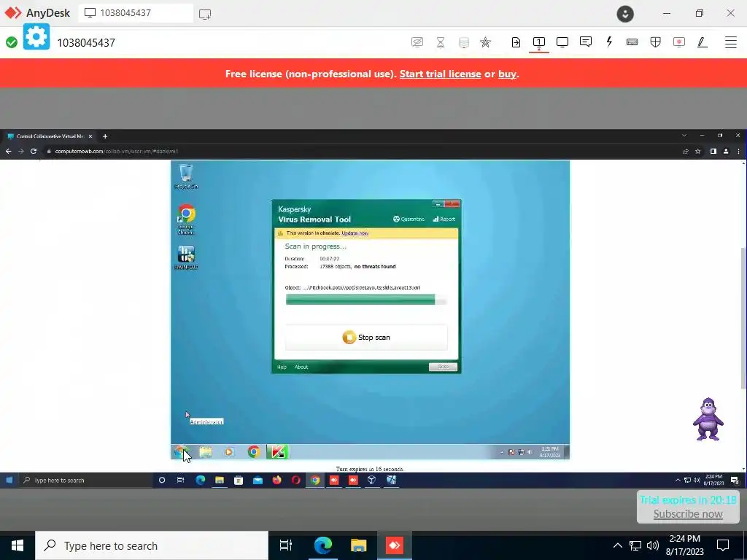
Task: Close the remote Chrome browser tab
Action: (90, 136)
